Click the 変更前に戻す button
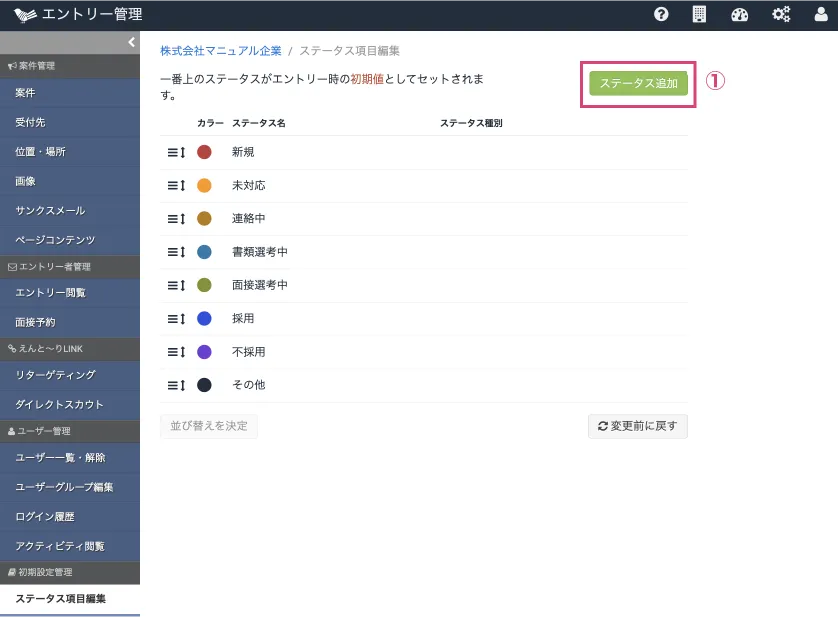 637,426
